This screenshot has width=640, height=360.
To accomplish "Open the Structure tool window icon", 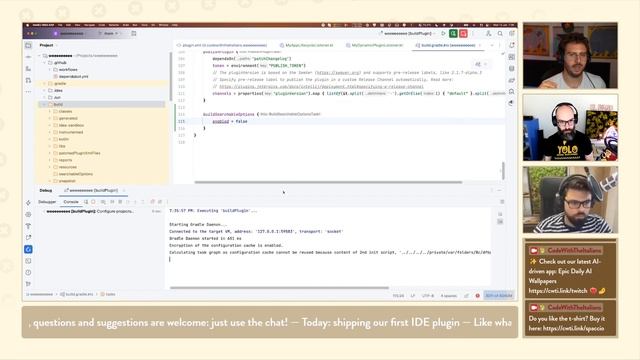I will [x=28, y=69].
